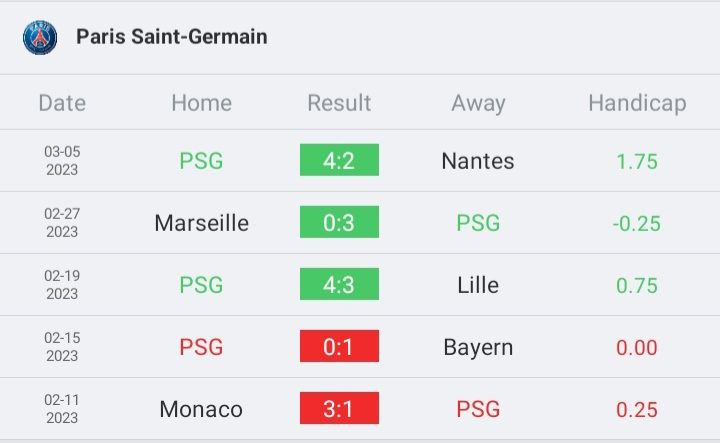Image resolution: width=720 pixels, height=443 pixels.
Task: Select Monaco team name
Action: point(201,409)
